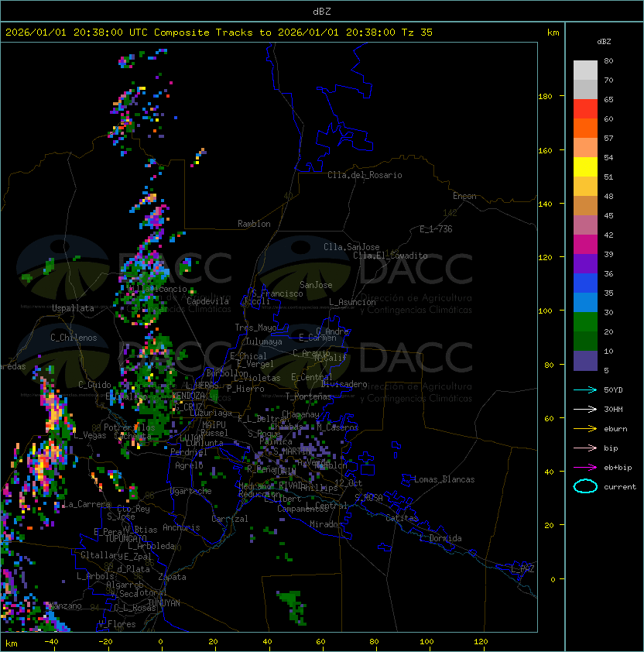This screenshot has height=652, width=644.
Task: Click the '180' km tick on vertical axis
Action: pos(545,97)
